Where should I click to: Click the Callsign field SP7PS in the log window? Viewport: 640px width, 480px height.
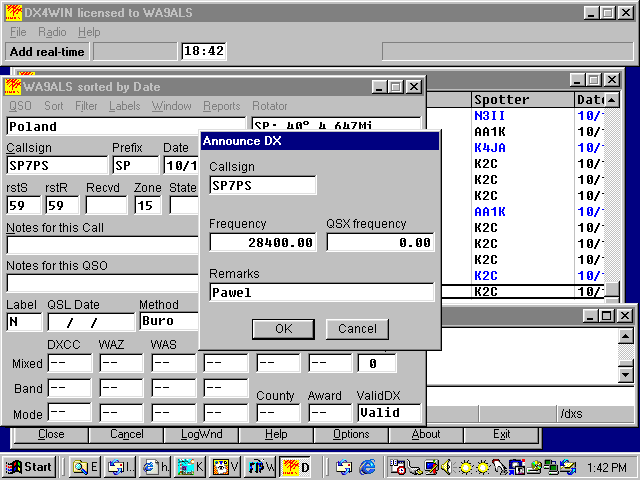coord(57,165)
